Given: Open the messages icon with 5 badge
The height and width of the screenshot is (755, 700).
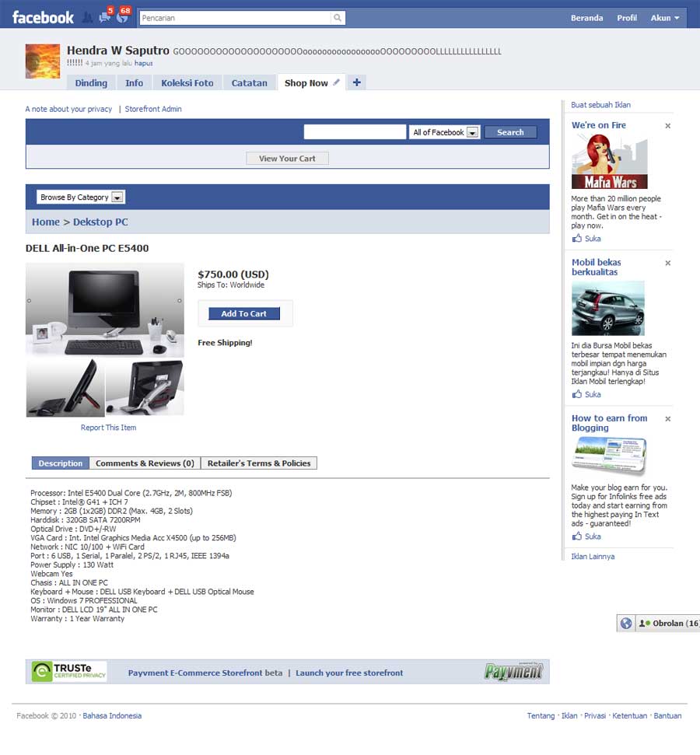Looking at the screenshot, I should (x=104, y=17).
